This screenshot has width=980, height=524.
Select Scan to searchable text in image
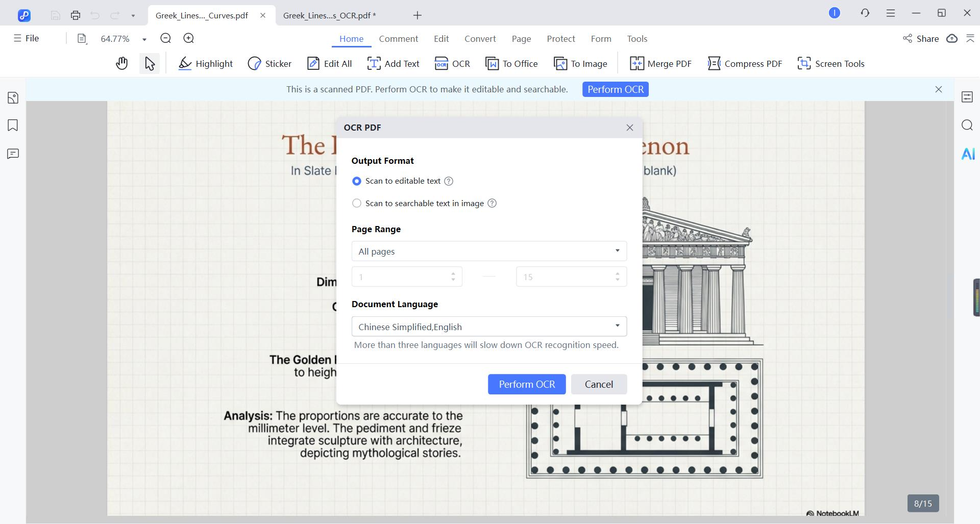coord(357,204)
